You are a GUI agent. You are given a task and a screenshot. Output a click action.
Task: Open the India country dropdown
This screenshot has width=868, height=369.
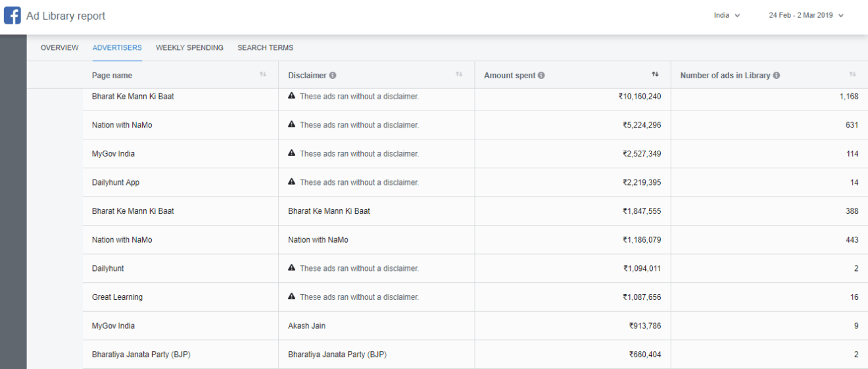pyautogui.click(x=727, y=15)
